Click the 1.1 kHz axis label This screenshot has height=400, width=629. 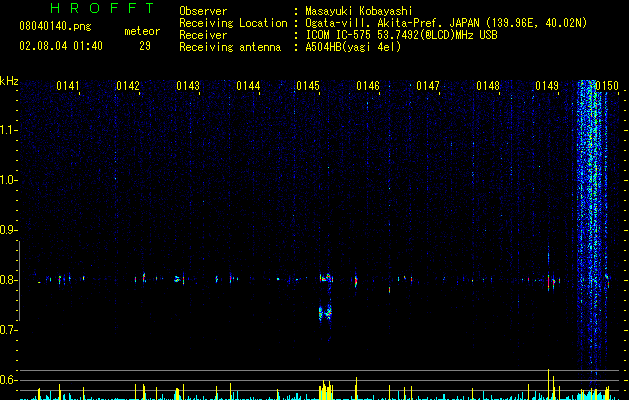[8, 130]
